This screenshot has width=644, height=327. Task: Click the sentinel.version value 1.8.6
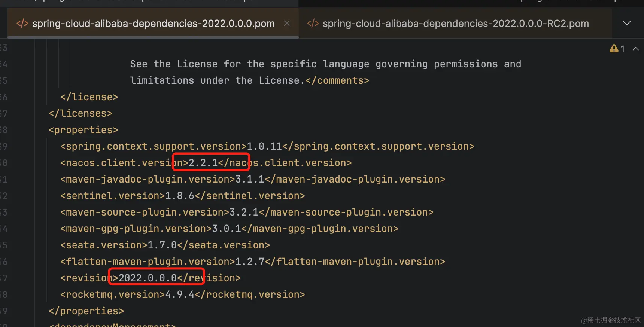[180, 196]
